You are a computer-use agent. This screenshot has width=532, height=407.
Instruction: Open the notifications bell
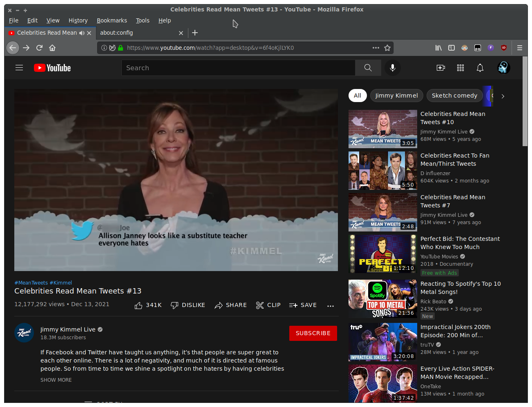pyautogui.click(x=480, y=68)
